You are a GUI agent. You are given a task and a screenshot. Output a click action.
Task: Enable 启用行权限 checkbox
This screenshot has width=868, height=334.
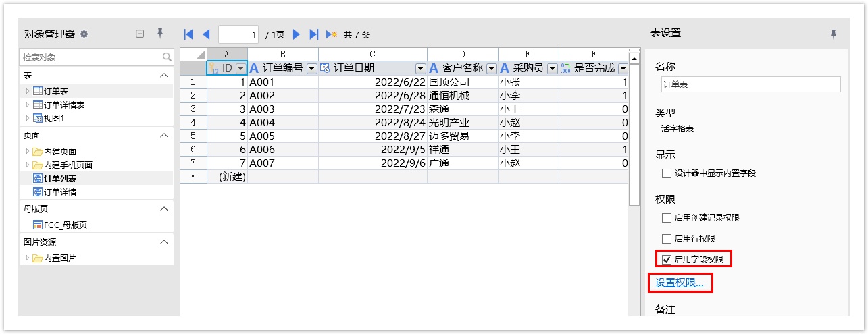(x=667, y=239)
